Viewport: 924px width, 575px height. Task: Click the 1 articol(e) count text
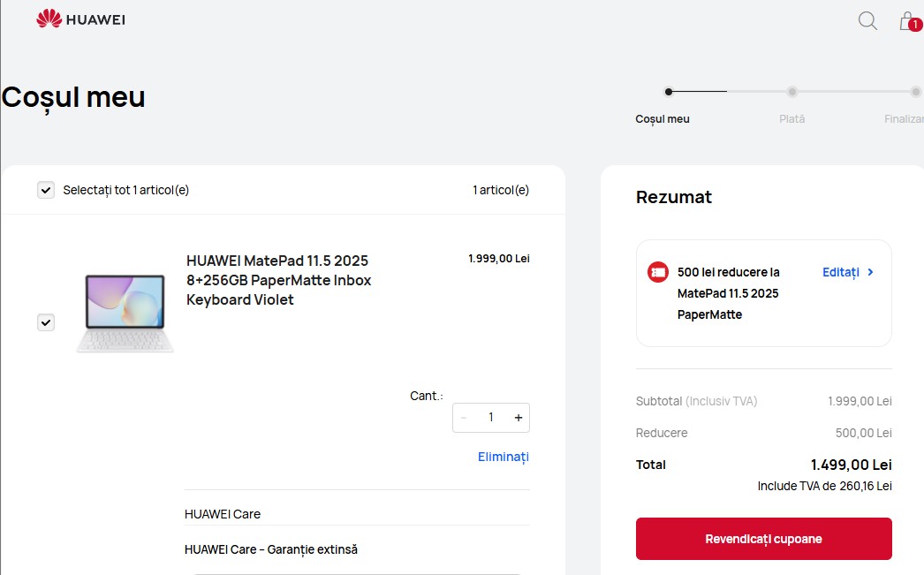coord(501,190)
